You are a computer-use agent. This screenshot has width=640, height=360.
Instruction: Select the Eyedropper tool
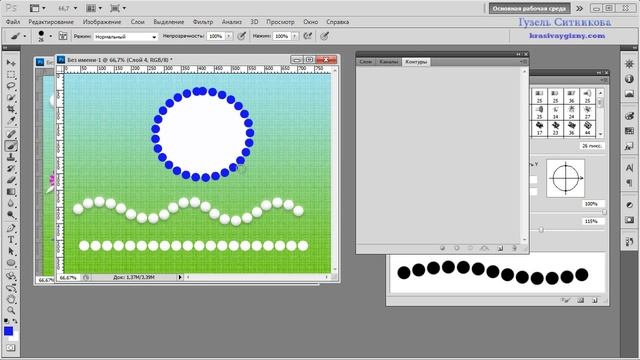tap(11, 121)
